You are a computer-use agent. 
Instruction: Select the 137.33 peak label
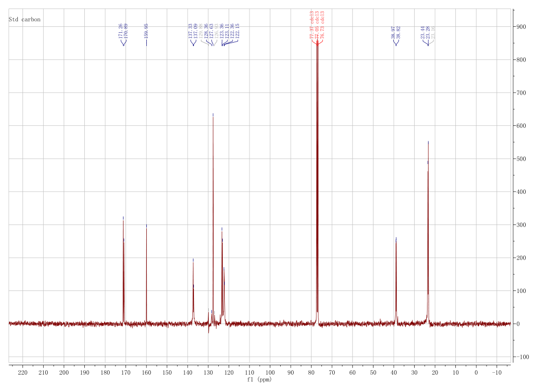tap(190, 31)
